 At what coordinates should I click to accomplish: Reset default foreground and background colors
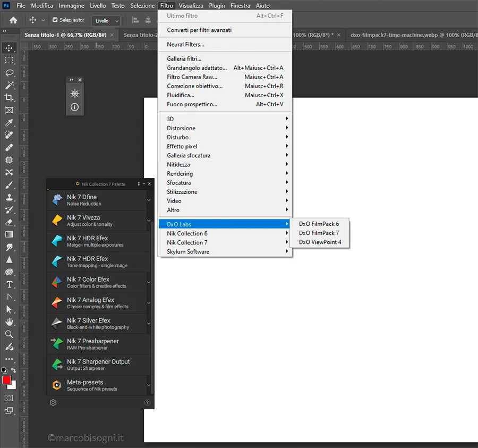pos(4,370)
